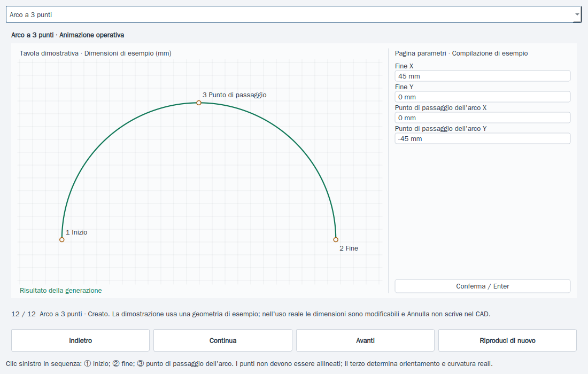Replay animation with Riproduci di nuovo
Screen dimensions: 588x374
[507, 340]
